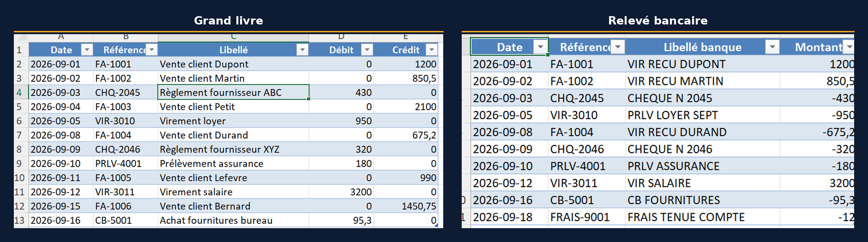Screen dimensions: 868x242
Task: Click amount cell '-95,3' in Relevé bancaire
Action: [817, 200]
